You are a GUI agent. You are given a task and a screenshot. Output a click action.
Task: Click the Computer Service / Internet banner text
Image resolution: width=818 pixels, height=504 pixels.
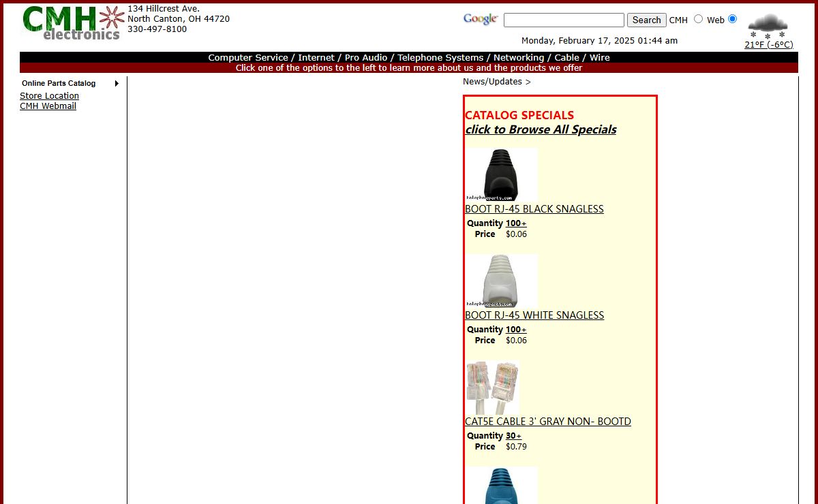(409, 57)
